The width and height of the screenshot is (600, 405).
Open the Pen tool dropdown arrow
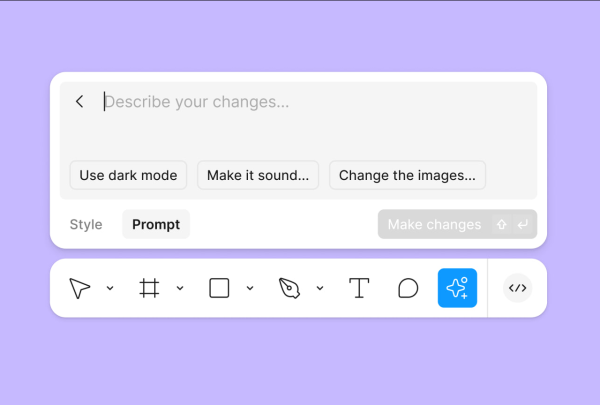pyautogui.click(x=320, y=288)
